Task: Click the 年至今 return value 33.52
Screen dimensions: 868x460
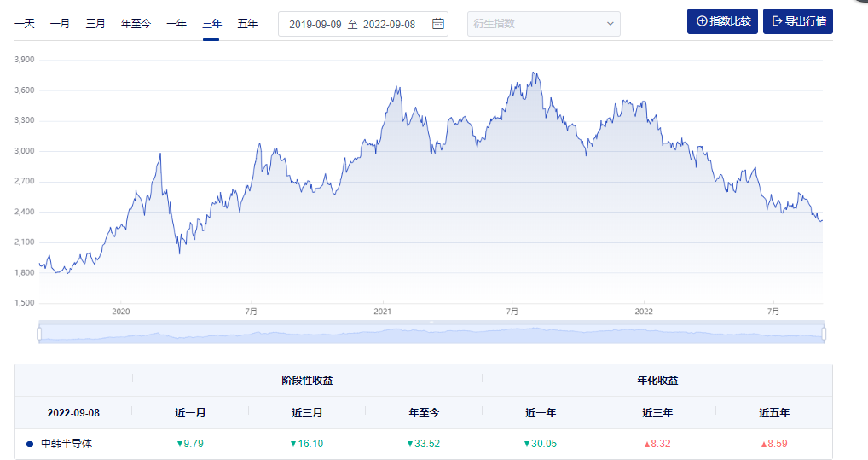Action: [423, 444]
